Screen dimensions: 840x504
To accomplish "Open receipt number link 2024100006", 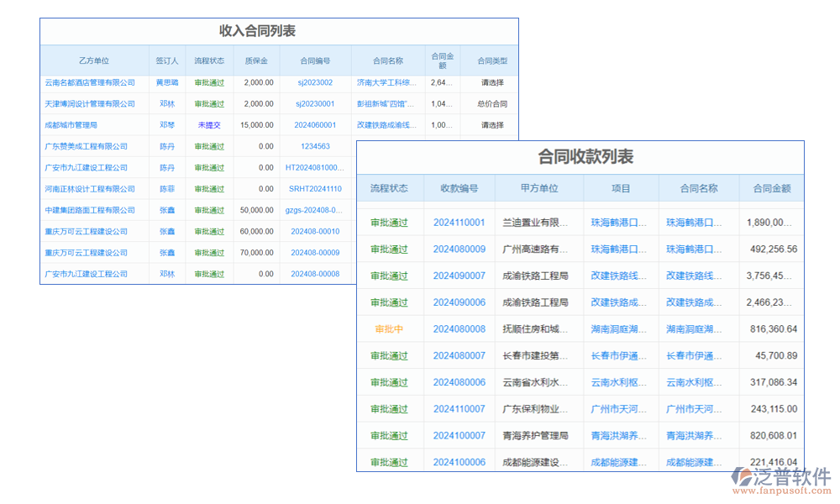I will pos(459,461).
